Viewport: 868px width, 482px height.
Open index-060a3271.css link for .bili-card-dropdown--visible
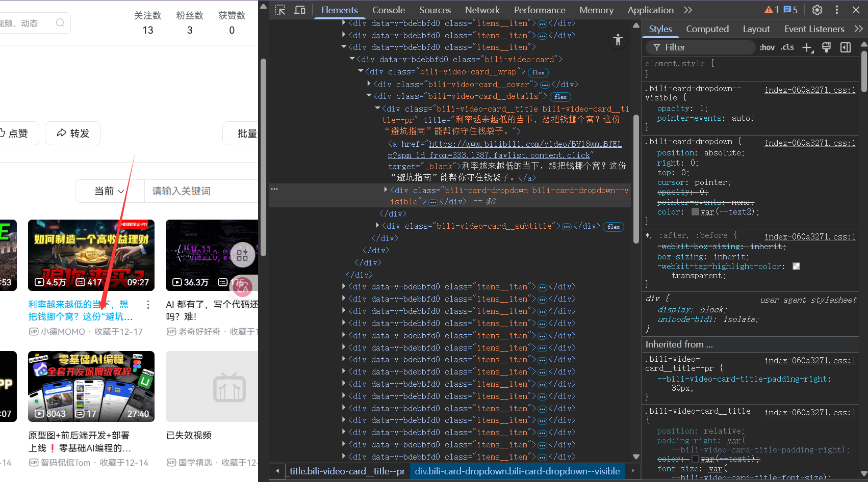coord(810,90)
